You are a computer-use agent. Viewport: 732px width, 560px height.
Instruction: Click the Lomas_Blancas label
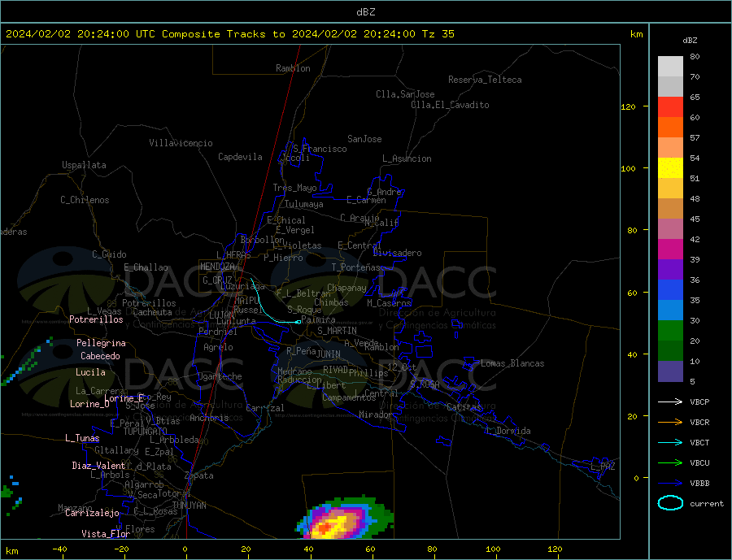[512, 363]
